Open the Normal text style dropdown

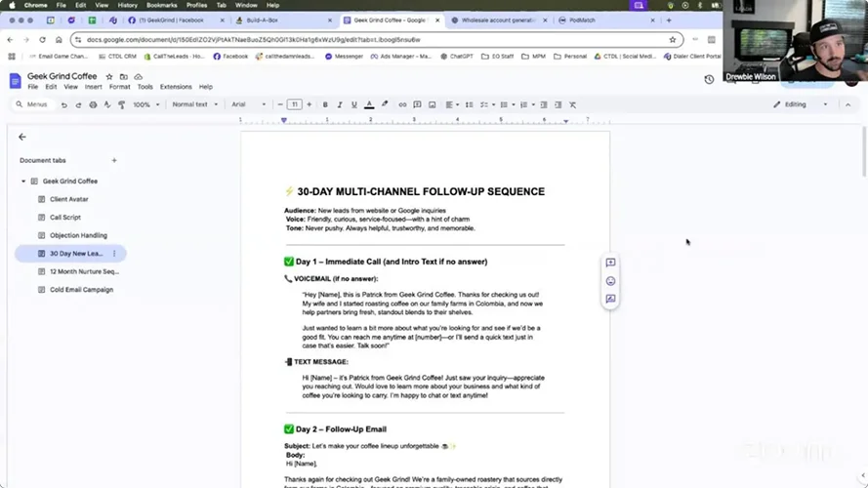195,104
